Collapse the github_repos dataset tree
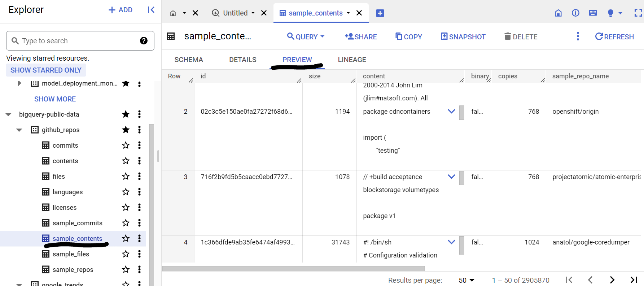The image size is (644, 286). pos(19,130)
